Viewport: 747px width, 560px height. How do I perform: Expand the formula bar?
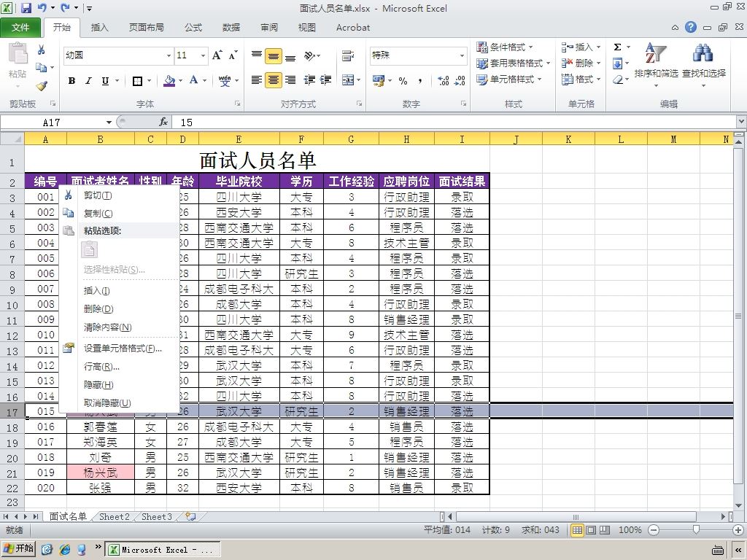tap(741, 122)
